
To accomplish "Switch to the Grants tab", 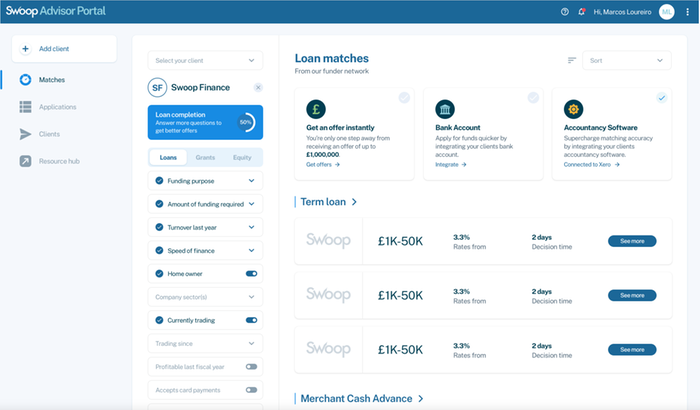I will pyautogui.click(x=205, y=157).
